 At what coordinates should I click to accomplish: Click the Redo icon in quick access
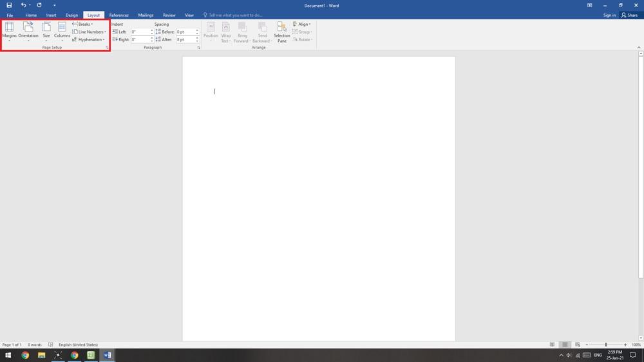pyautogui.click(x=39, y=5)
